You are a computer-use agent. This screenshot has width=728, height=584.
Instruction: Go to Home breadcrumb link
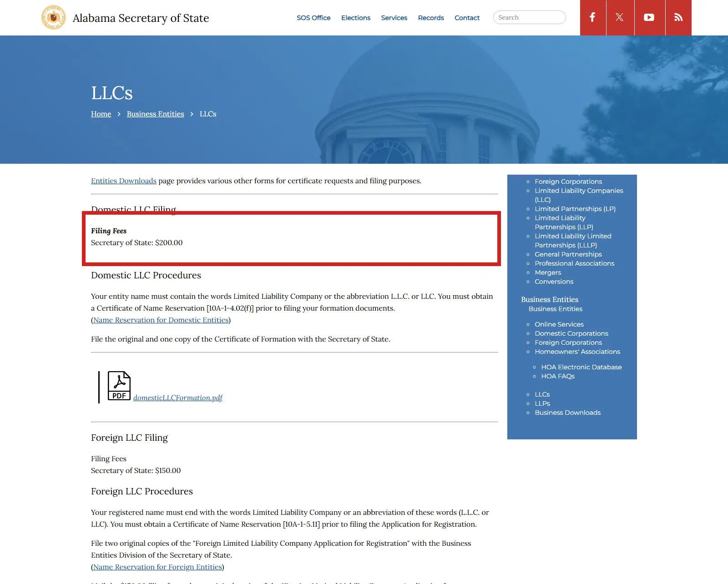pyautogui.click(x=101, y=114)
